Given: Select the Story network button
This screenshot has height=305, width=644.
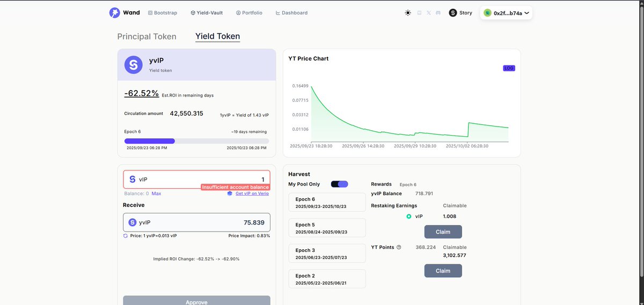Looking at the screenshot, I should [x=460, y=13].
